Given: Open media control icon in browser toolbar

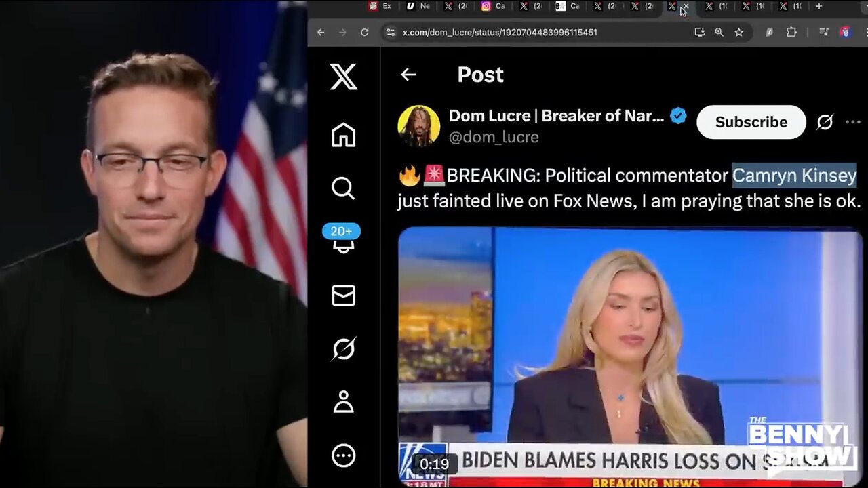Looking at the screenshot, I should [824, 32].
